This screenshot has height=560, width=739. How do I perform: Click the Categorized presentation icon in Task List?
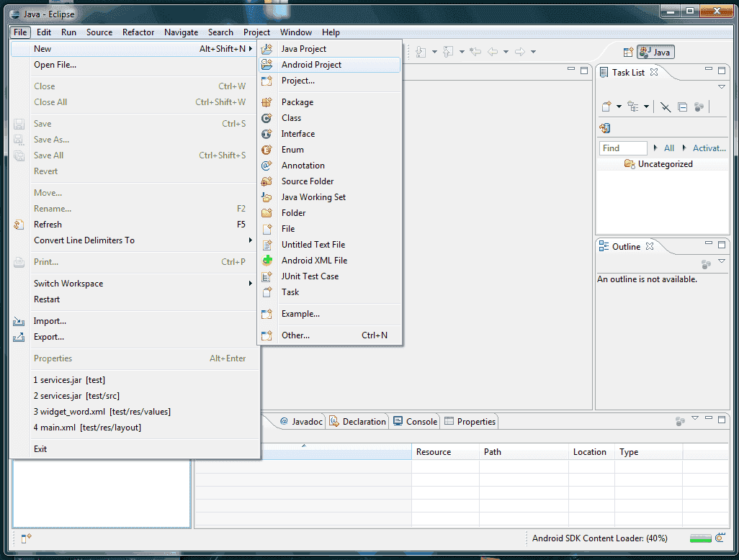click(633, 107)
